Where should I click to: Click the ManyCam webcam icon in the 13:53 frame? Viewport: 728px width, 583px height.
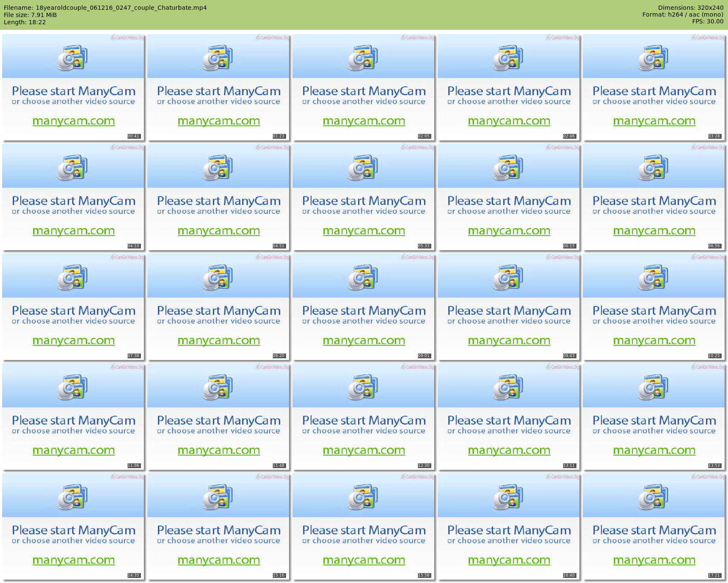click(653, 387)
